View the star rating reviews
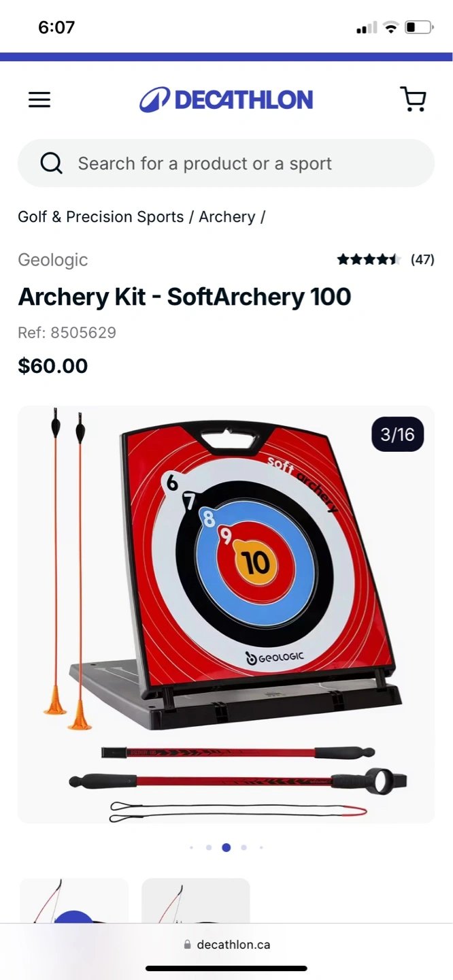This screenshot has width=453, height=980. (x=369, y=259)
